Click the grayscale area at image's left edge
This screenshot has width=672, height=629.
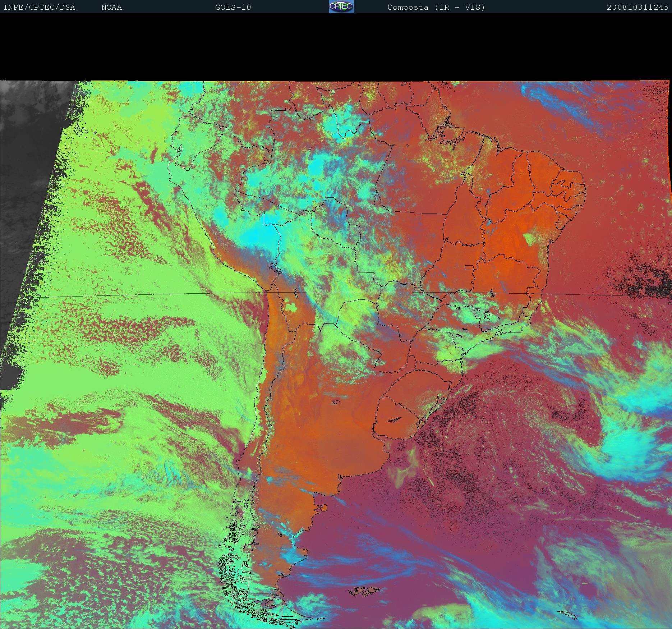tap(22, 180)
